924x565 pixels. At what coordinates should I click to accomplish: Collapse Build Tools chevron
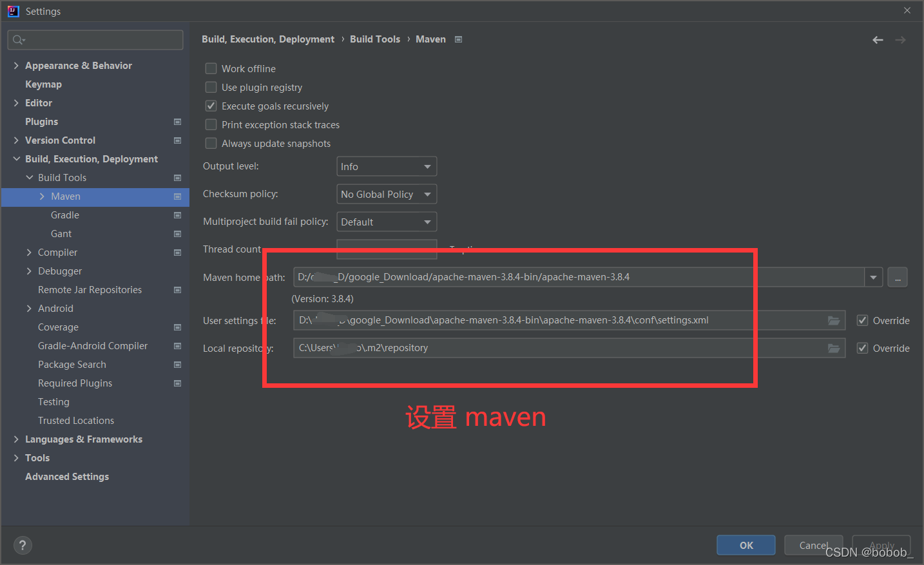click(29, 178)
